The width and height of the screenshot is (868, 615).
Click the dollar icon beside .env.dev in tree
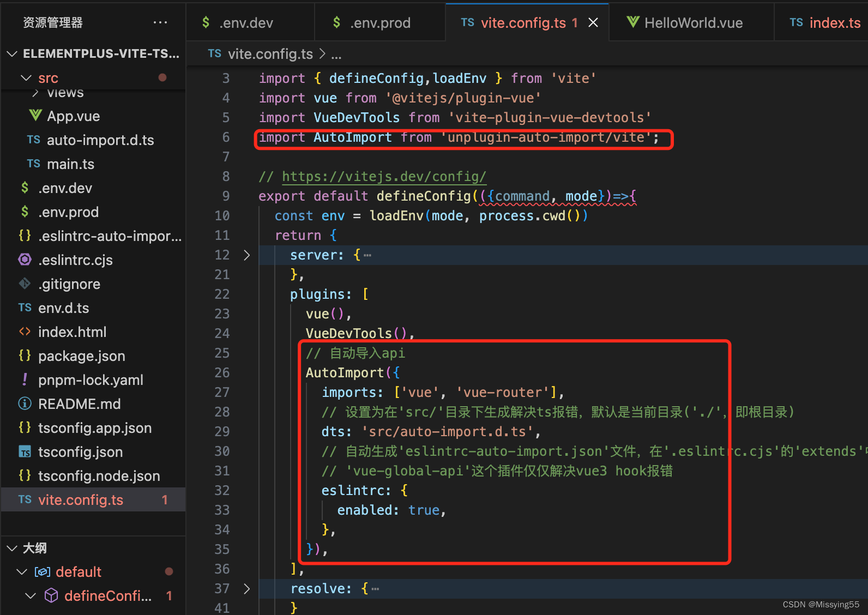click(x=25, y=188)
